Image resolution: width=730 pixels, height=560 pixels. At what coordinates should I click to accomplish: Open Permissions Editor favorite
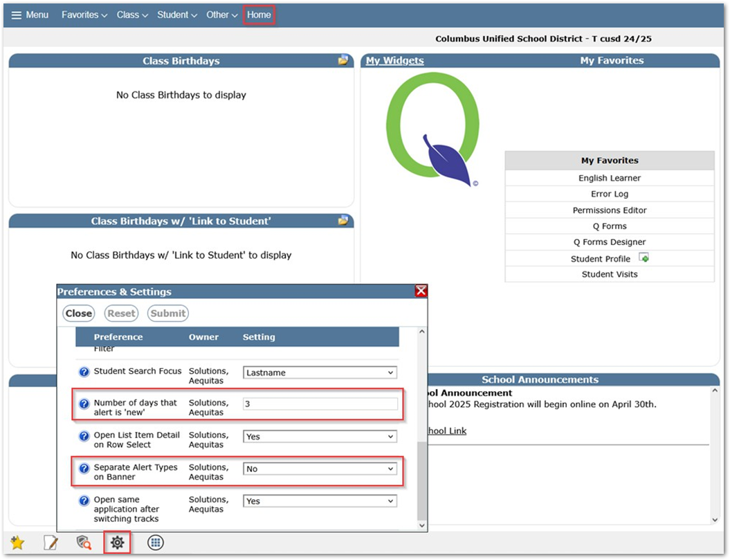tap(609, 210)
